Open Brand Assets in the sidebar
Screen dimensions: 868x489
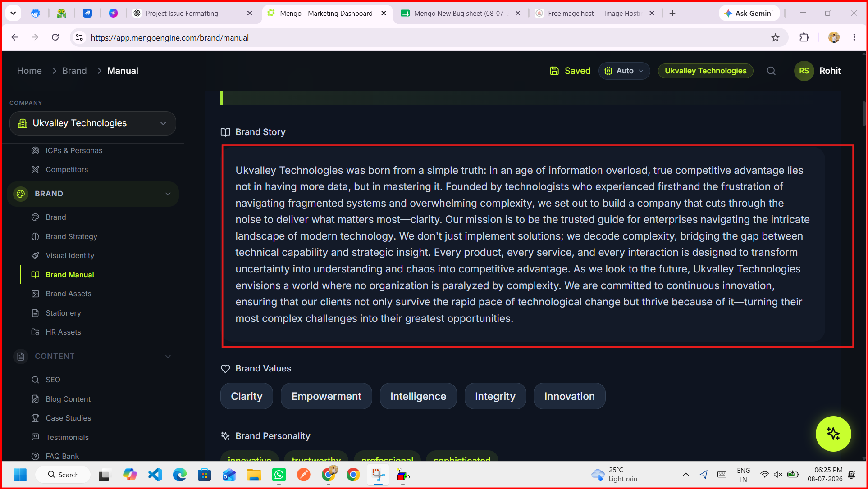(x=69, y=294)
